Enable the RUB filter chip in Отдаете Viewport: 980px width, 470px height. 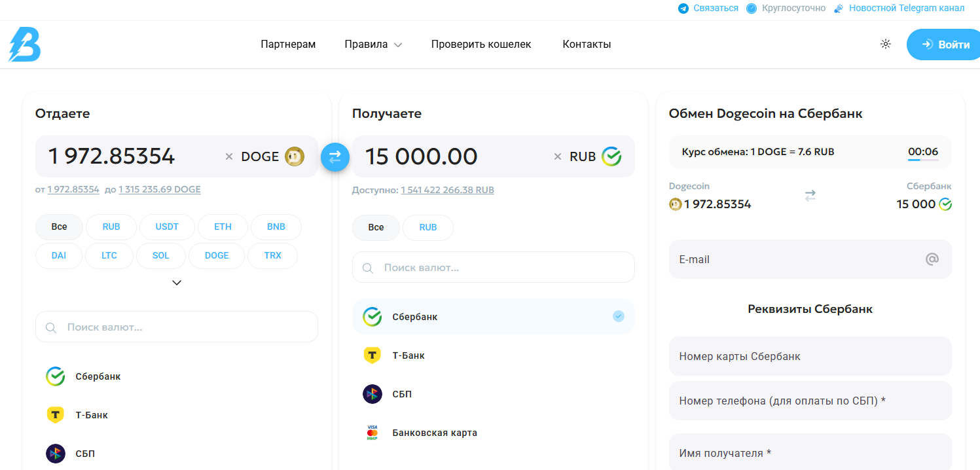click(x=111, y=226)
